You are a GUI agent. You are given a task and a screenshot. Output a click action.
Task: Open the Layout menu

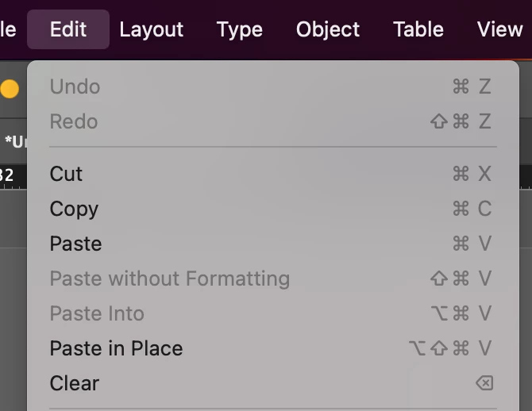[152, 29]
